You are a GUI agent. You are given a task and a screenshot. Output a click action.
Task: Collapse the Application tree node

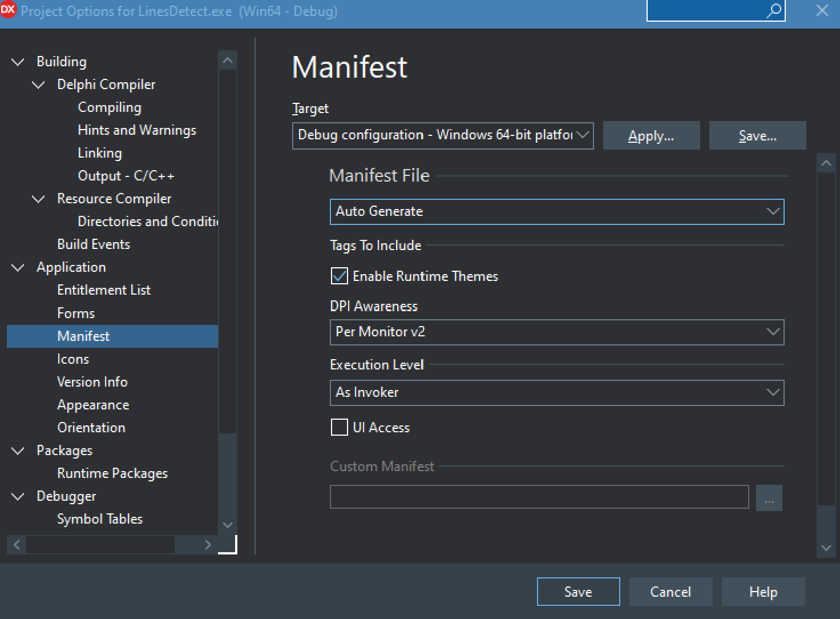coord(18,267)
